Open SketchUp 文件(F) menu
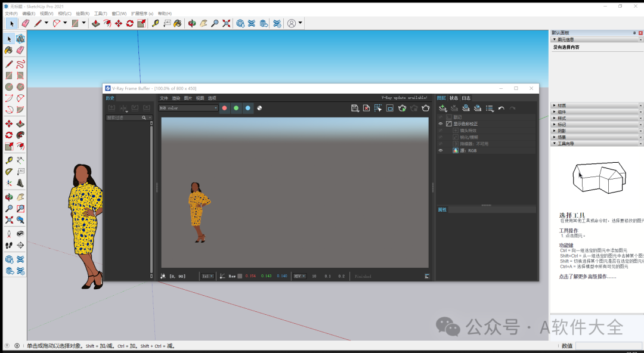The image size is (644, 353). (11, 14)
